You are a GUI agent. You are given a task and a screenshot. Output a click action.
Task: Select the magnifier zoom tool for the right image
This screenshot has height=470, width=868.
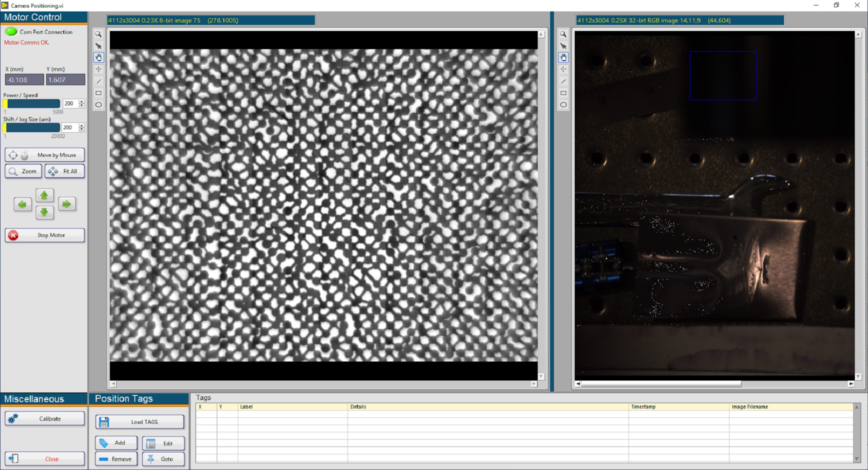click(563, 34)
